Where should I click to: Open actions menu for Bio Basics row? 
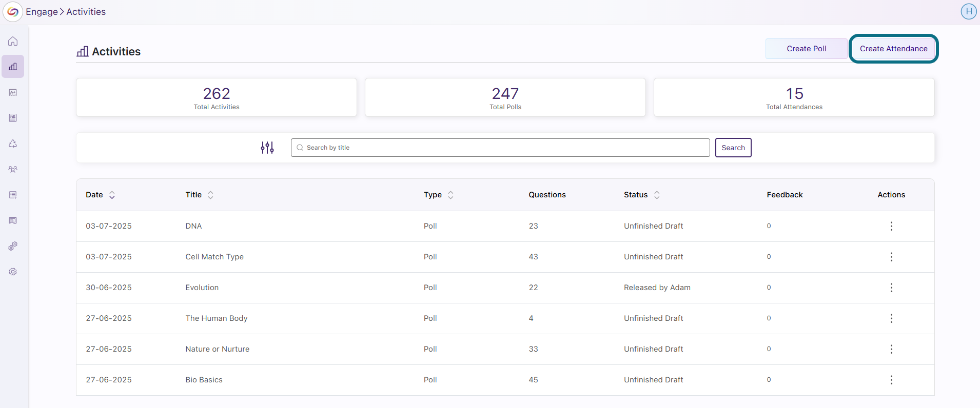tap(891, 380)
